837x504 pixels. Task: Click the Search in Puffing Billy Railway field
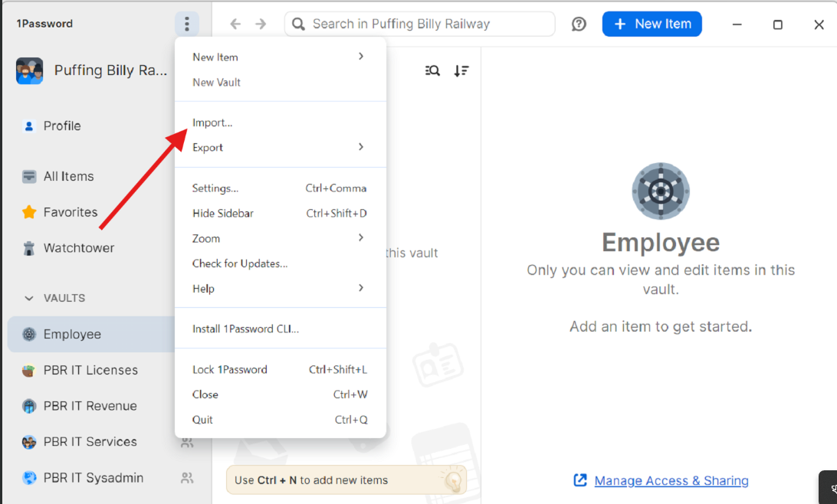419,24
